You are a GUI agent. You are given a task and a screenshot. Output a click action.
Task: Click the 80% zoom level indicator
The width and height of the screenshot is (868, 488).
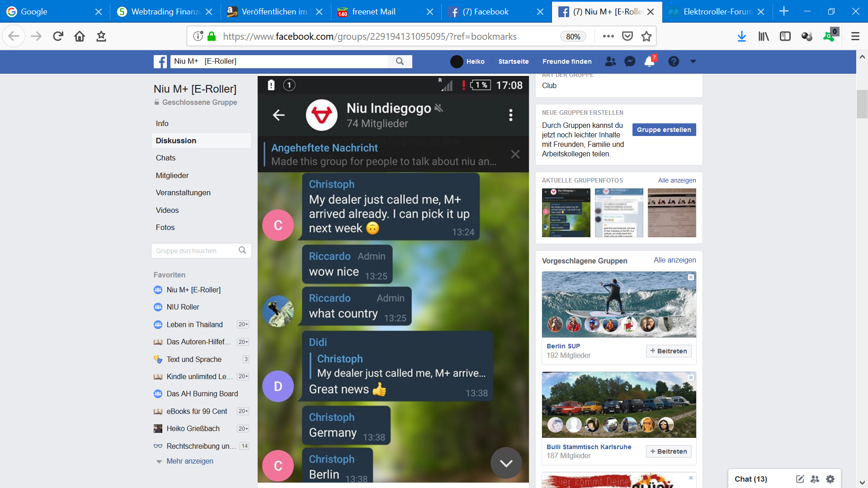[573, 37]
